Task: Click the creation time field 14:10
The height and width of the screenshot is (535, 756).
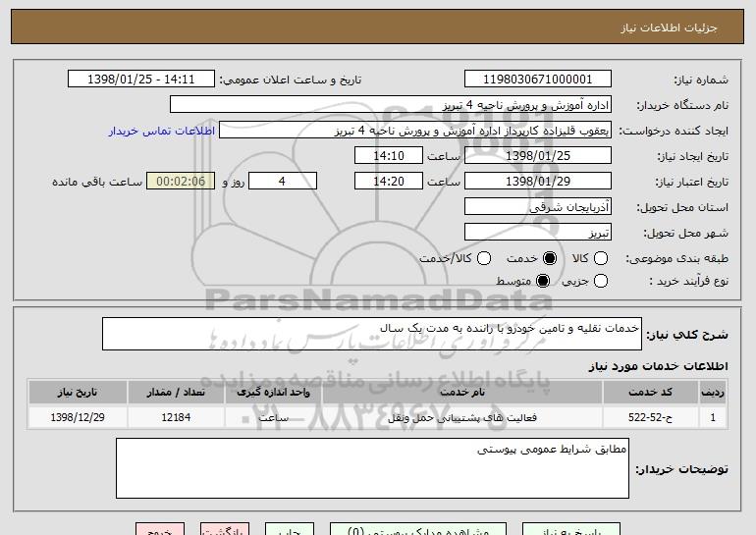Action: 389,156
